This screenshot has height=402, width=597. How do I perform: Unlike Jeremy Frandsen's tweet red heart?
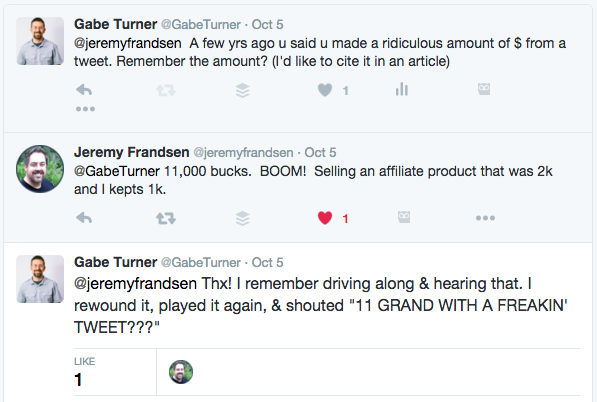point(325,218)
